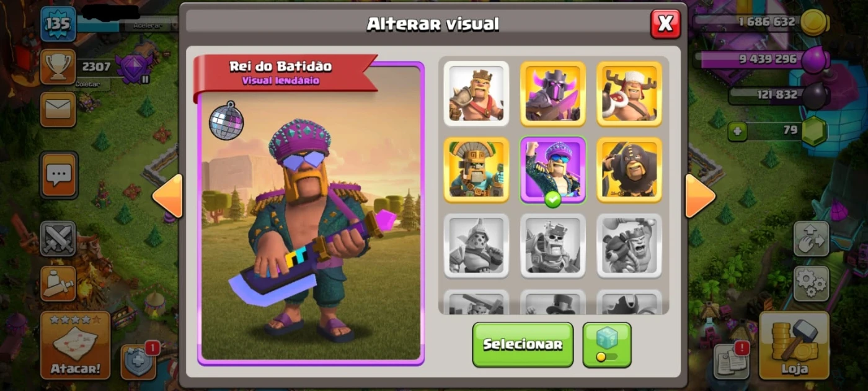The width and height of the screenshot is (868, 391).
Task: Select the golden gladiator King skin
Action: click(476, 170)
